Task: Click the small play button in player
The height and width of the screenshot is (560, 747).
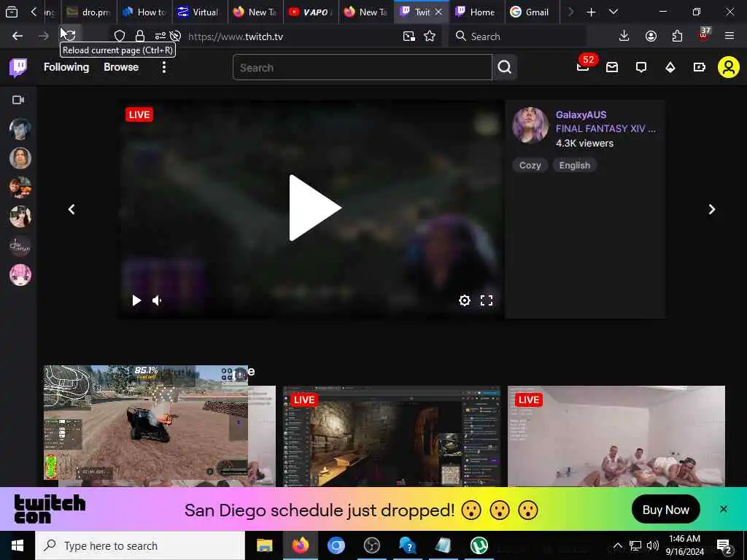Action: tap(136, 300)
